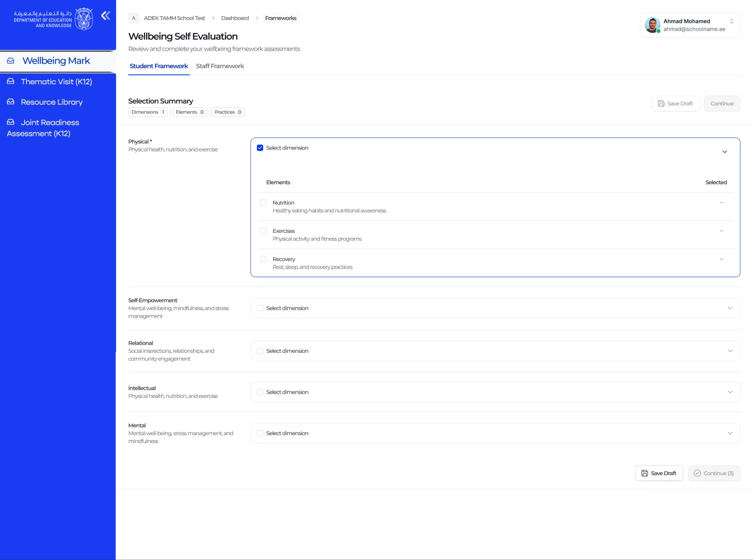The height and width of the screenshot is (560, 753).
Task: Check the Exercises element checkbox
Action: [x=263, y=231]
